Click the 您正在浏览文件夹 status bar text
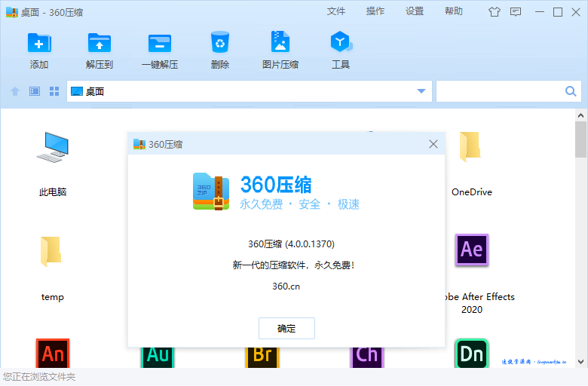This screenshot has width=588, height=386. (39, 377)
